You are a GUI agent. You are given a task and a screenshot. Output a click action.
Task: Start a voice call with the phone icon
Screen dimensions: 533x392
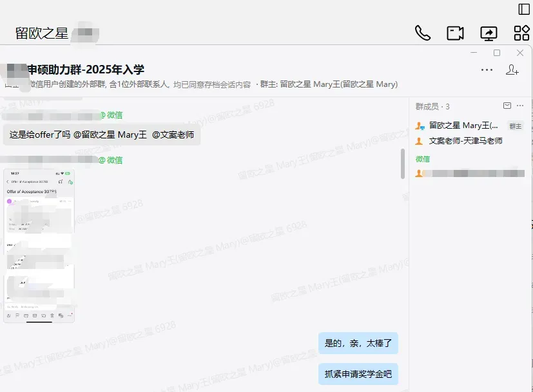[x=423, y=33]
